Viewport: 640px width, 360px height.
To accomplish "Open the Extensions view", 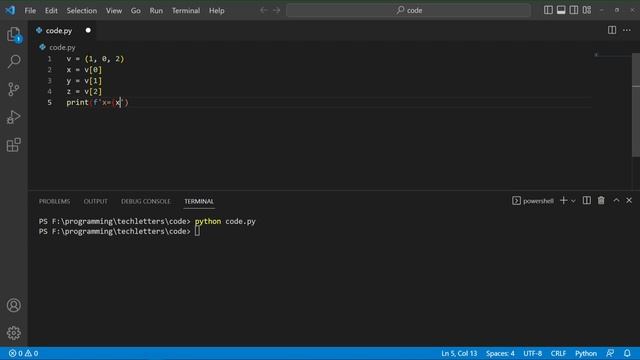I will click(13, 144).
